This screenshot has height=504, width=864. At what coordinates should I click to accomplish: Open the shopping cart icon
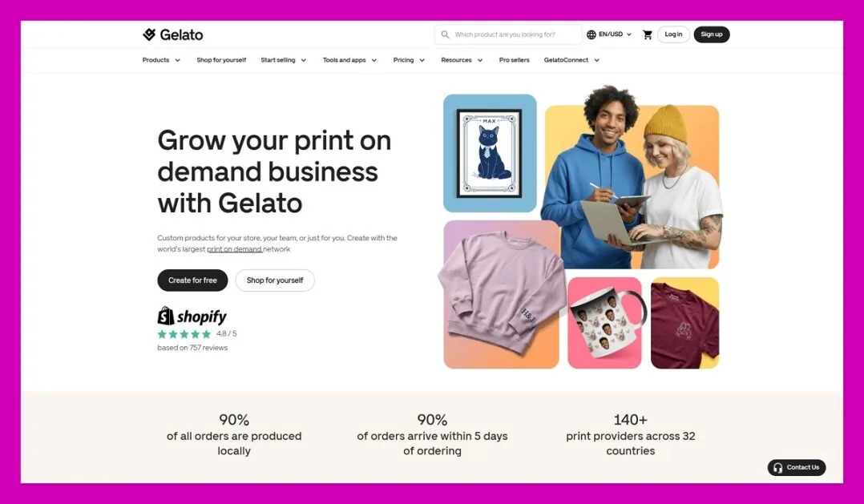point(648,34)
